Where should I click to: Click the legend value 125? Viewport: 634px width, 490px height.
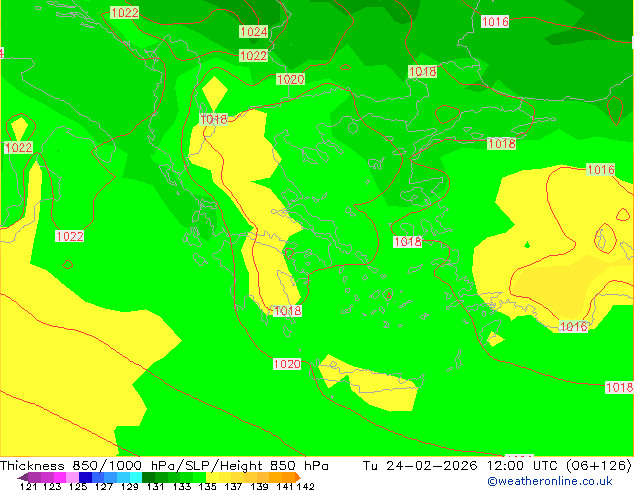coord(78,486)
